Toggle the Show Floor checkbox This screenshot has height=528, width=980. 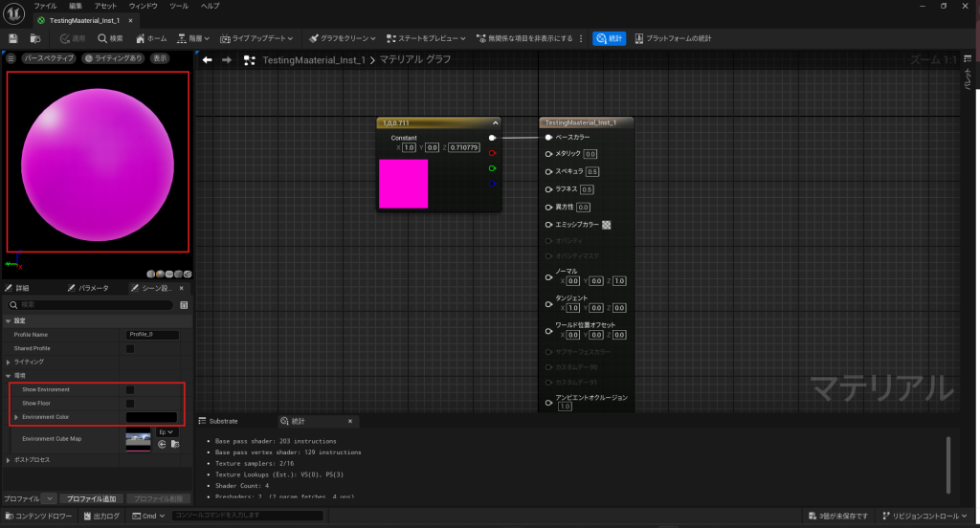130,404
